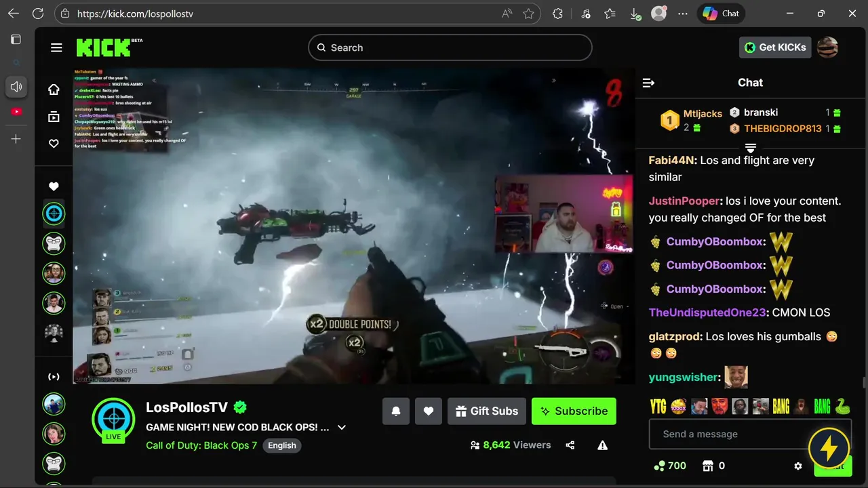Click username yungswisher in chat
Viewport: 868px width, 488px height.
click(683, 377)
